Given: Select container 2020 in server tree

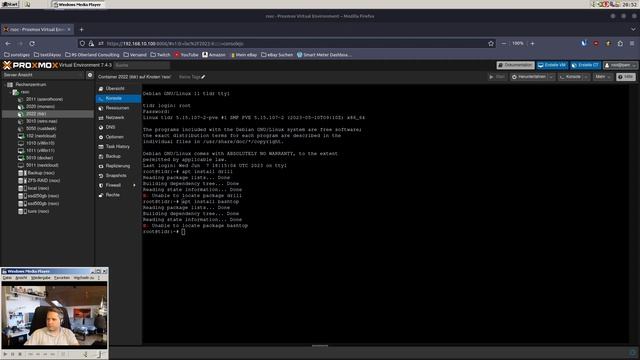Looking at the screenshot, I should coord(40,107).
